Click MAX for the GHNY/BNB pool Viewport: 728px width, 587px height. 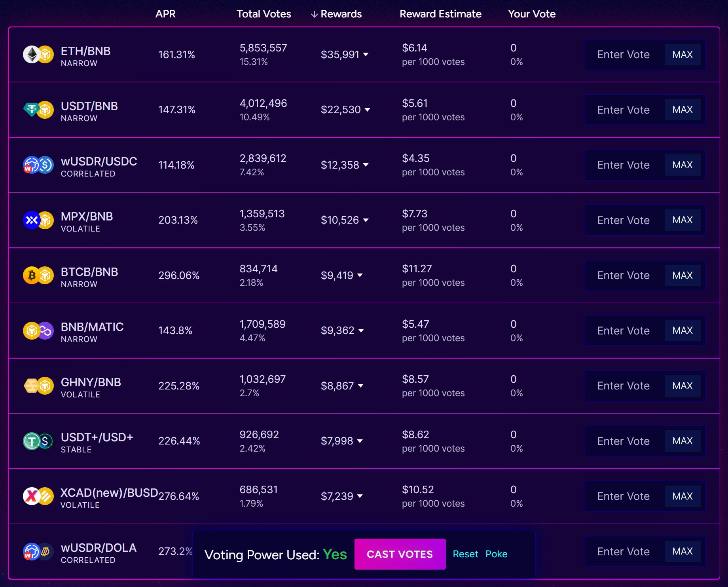[682, 386]
